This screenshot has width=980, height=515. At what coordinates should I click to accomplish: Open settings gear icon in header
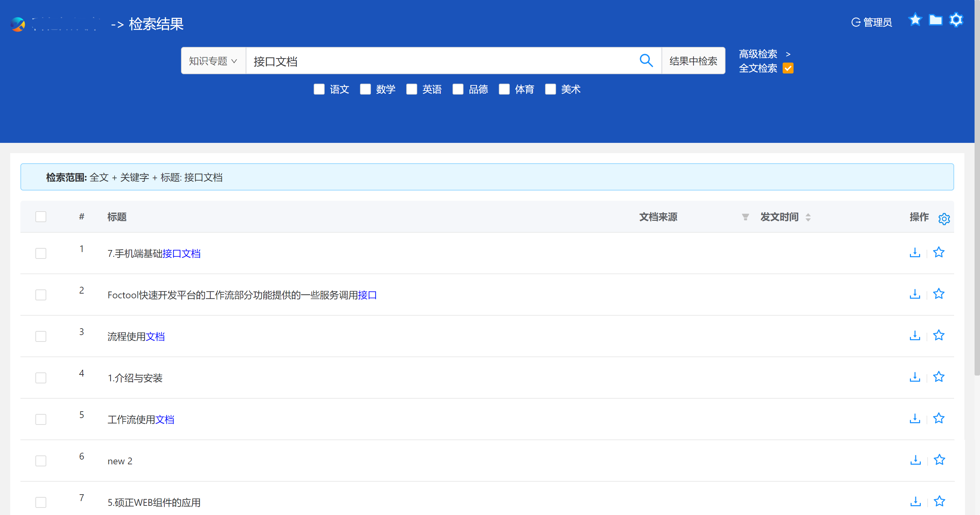click(956, 20)
